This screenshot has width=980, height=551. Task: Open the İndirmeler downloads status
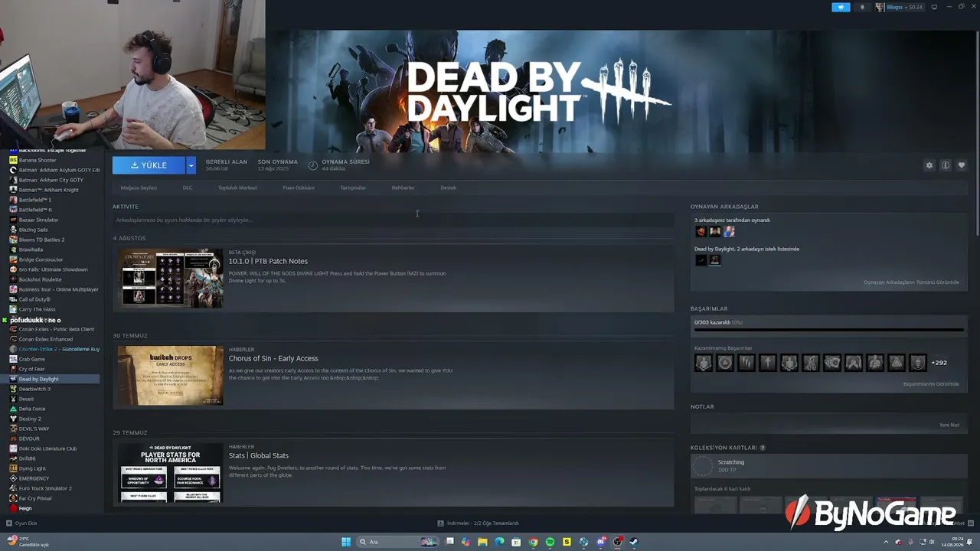point(478,523)
